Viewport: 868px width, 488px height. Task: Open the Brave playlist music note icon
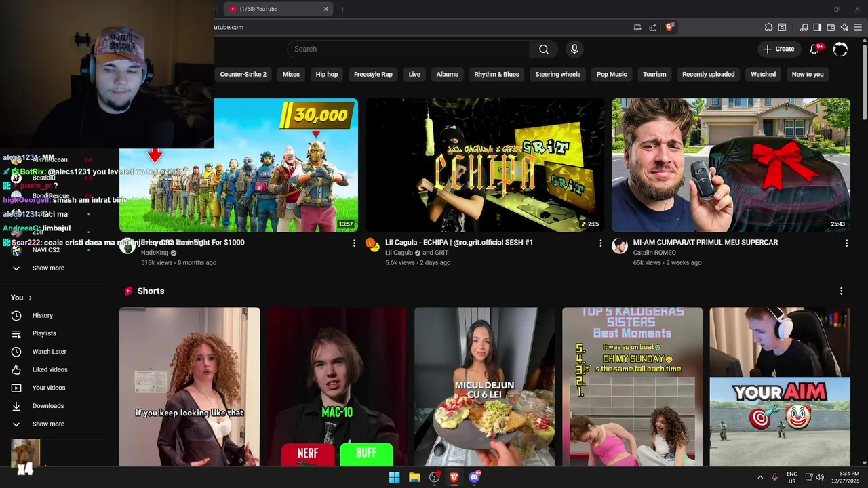pos(804,27)
